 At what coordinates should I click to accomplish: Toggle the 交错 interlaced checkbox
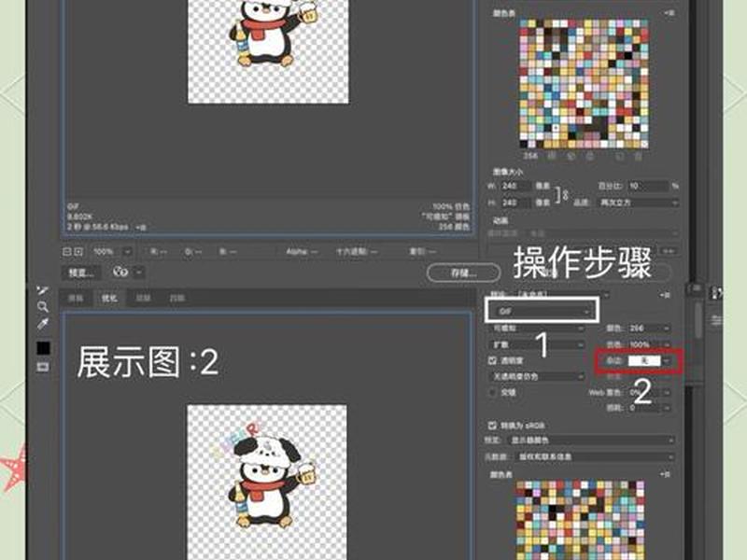click(x=493, y=392)
